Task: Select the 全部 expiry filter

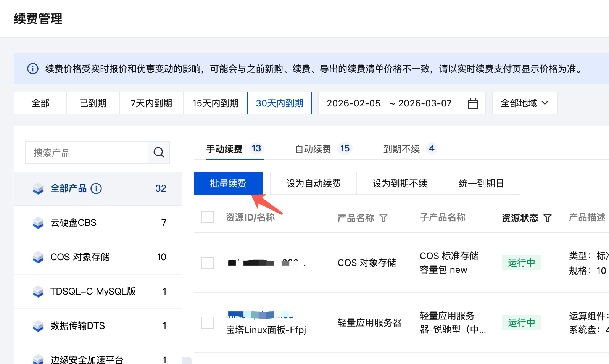Action: pos(40,103)
